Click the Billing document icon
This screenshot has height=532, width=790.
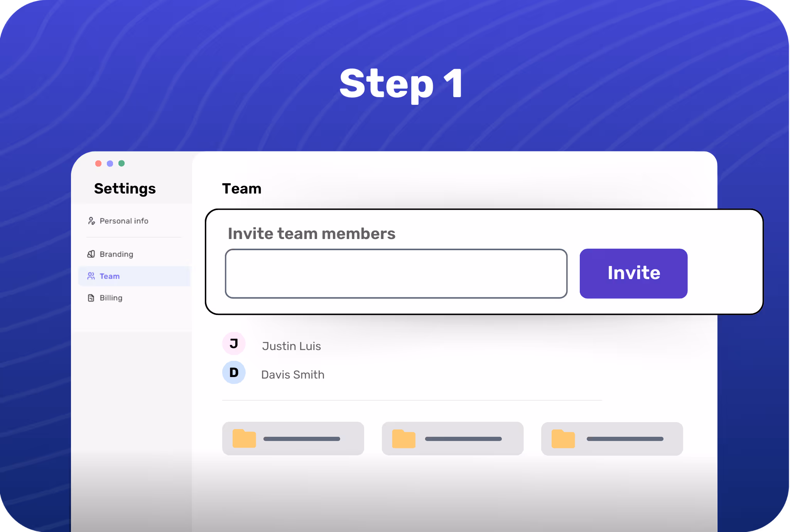pos(91,298)
